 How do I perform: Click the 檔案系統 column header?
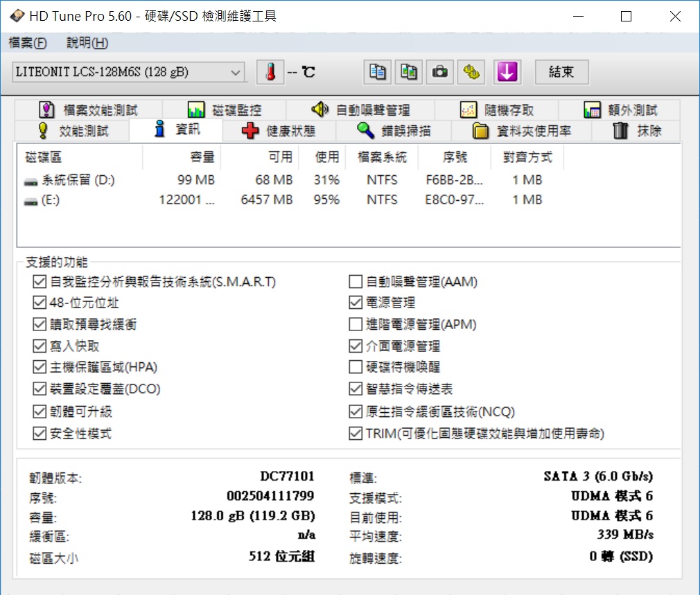tap(382, 157)
